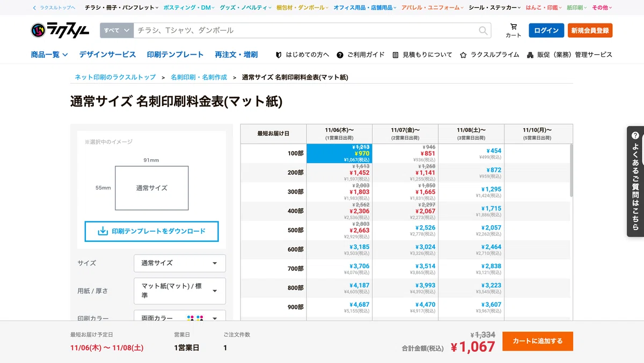644x363 pixels.
Task: Select the ¥1,295 price cell for 300部
Action: coord(471,192)
